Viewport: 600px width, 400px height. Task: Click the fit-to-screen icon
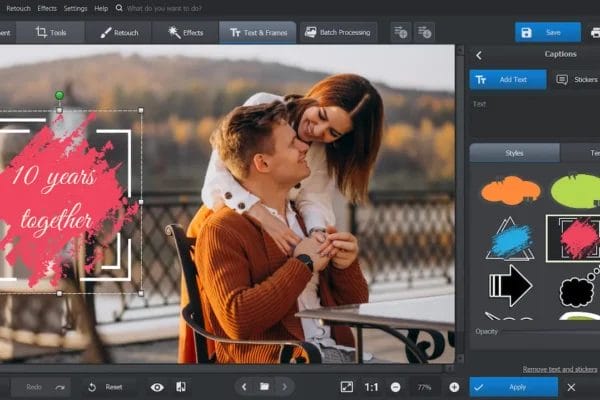pos(346,387)
